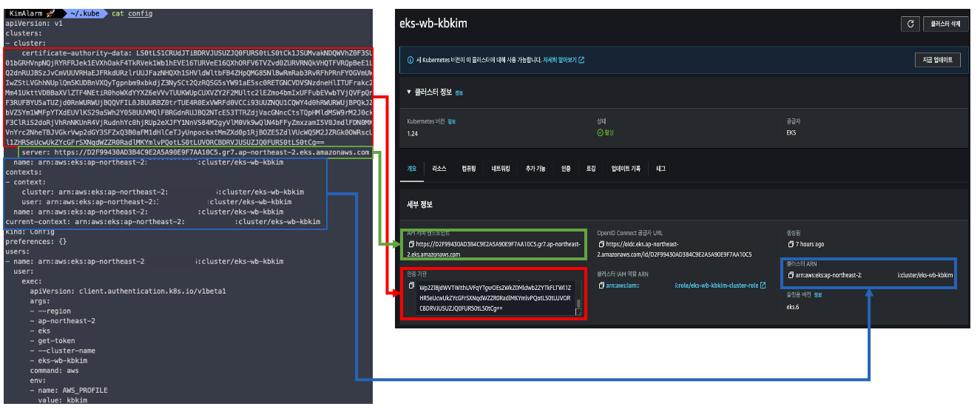Screen dimensions: 980x412
Task: Copy the 7 hours ago creation time
Action: point(791,243)
